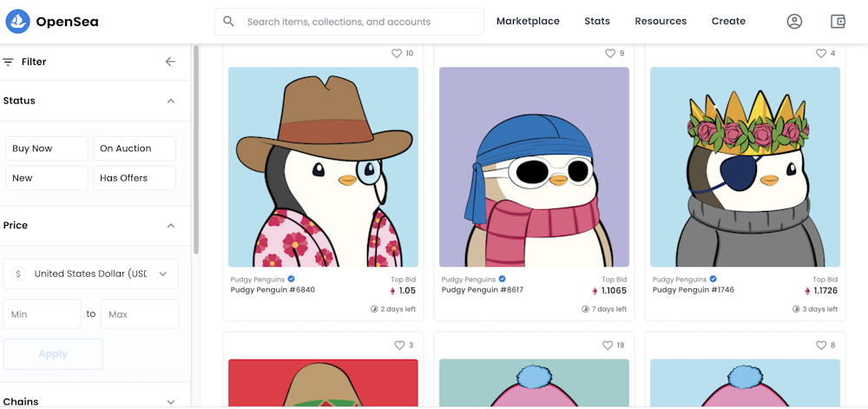Toggle the Buy Now status filter
Screen dimensions: 868x409
pyautogui.click(x=46, y=148)
